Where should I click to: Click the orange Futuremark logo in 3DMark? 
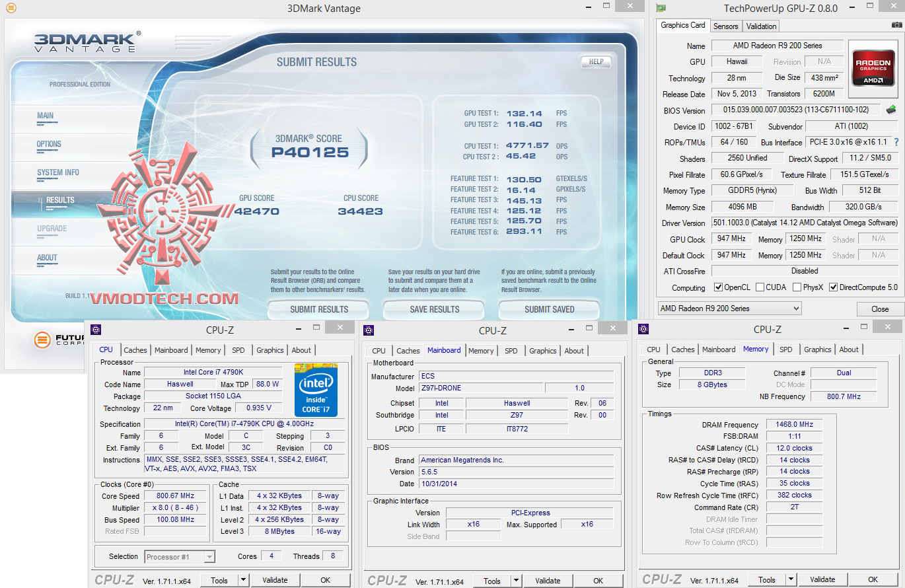42,340
